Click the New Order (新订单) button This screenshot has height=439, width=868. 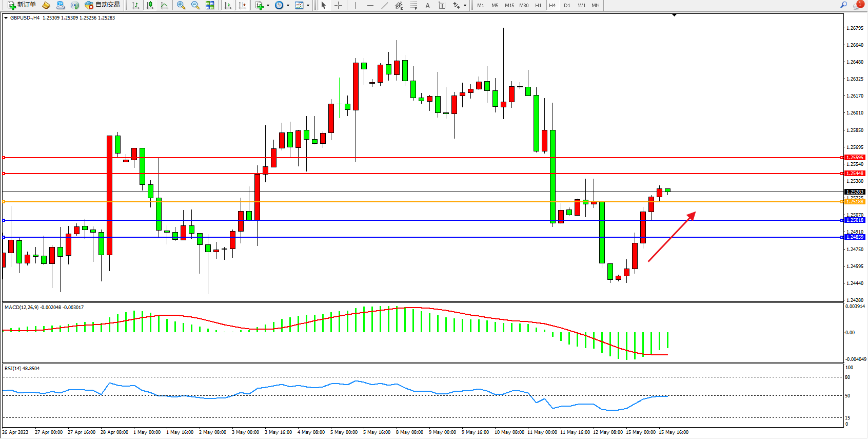[x=22, y=5]
